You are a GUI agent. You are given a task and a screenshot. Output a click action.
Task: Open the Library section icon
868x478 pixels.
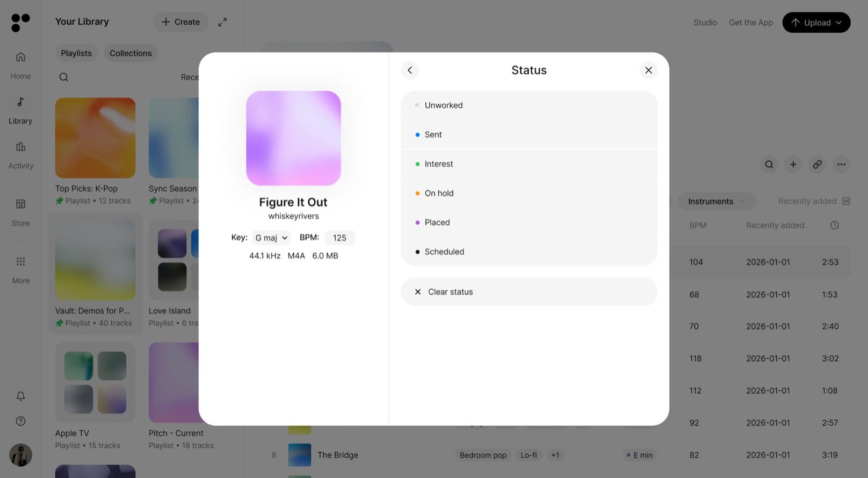[x=20, y=102]
